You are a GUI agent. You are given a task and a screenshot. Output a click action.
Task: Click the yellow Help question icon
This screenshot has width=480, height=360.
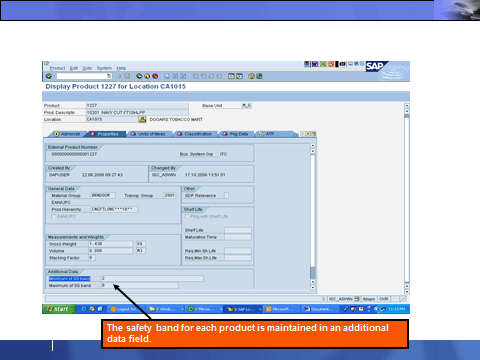click(251, 76)
